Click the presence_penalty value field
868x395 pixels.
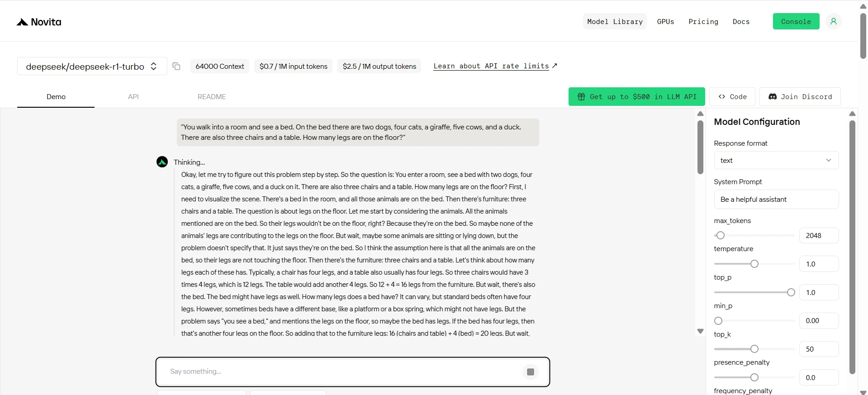[819, 377]
